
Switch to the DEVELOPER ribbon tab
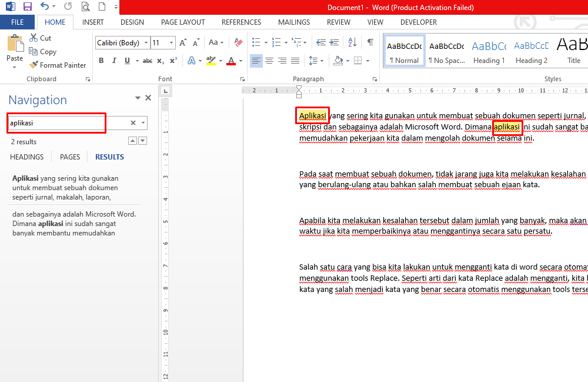coord(418,22)
